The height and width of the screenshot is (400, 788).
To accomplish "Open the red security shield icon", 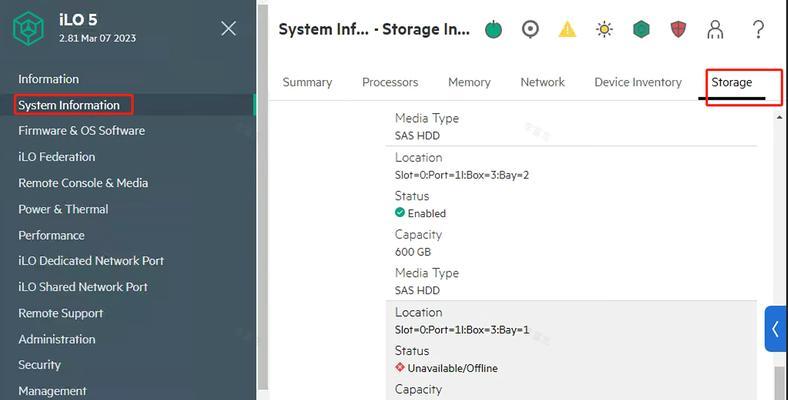I will (x=678, y=29).
